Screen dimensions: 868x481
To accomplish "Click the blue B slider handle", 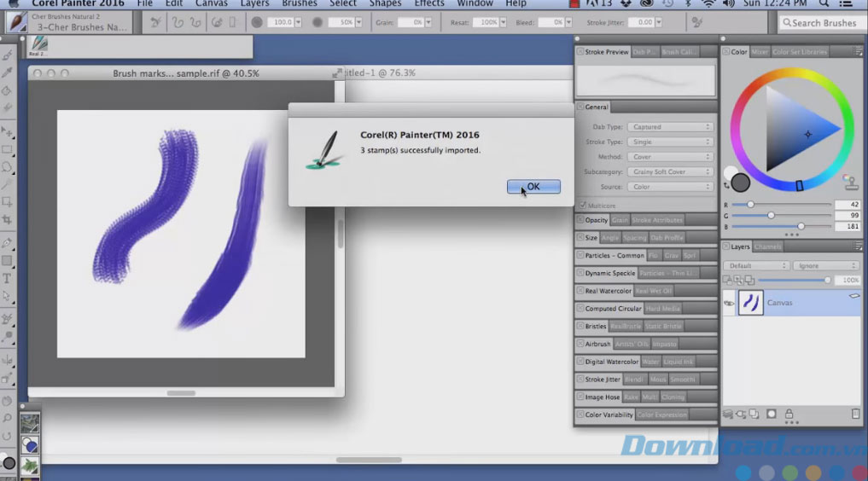I will 801,227.
